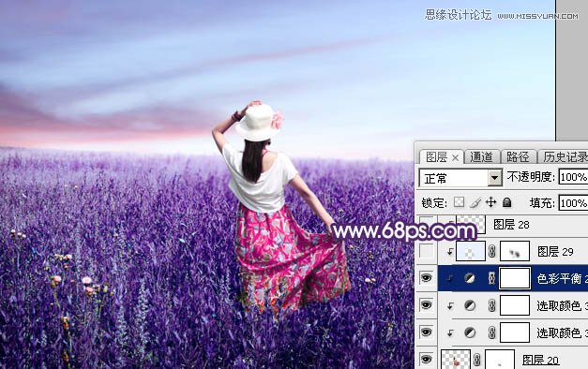Click the link icon of 选取颜色 below 色彩平衡
This screenshot has width=588, height=369.
coord(492,305)
